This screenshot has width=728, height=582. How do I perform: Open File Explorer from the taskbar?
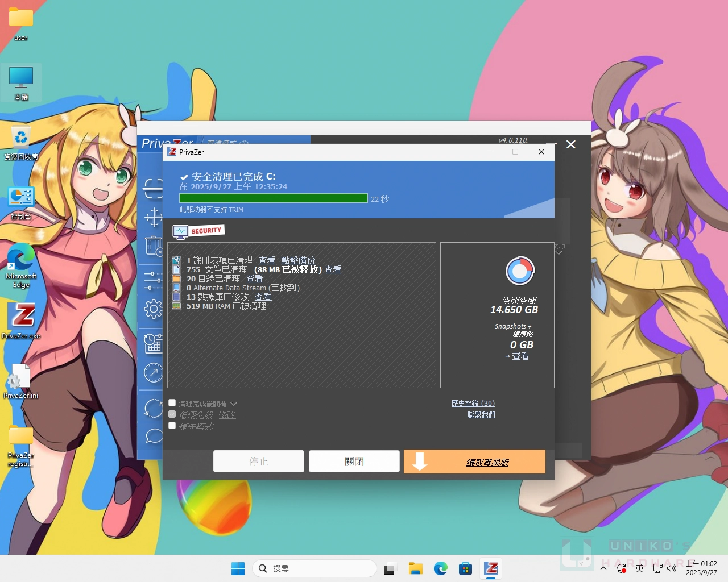416,568
